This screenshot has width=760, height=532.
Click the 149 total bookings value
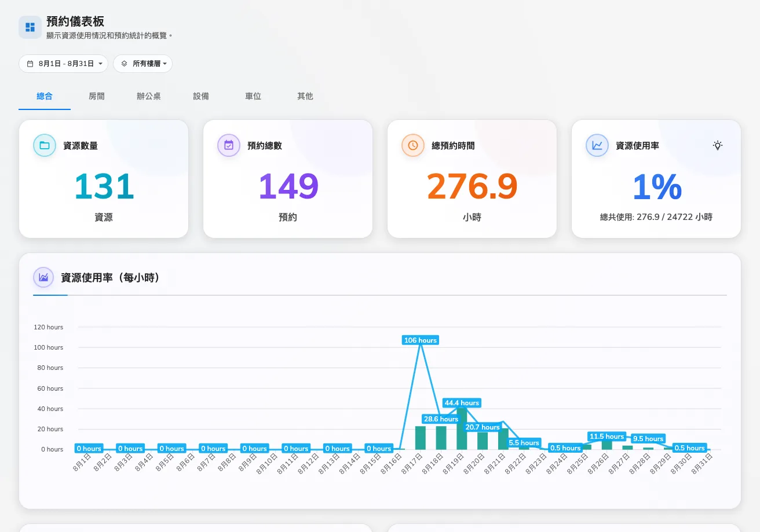(x=288, y=186)
